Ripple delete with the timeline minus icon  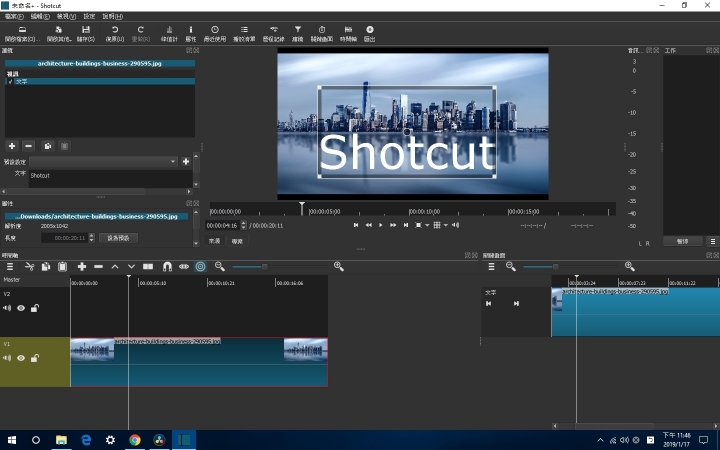(x=98, y=266)
